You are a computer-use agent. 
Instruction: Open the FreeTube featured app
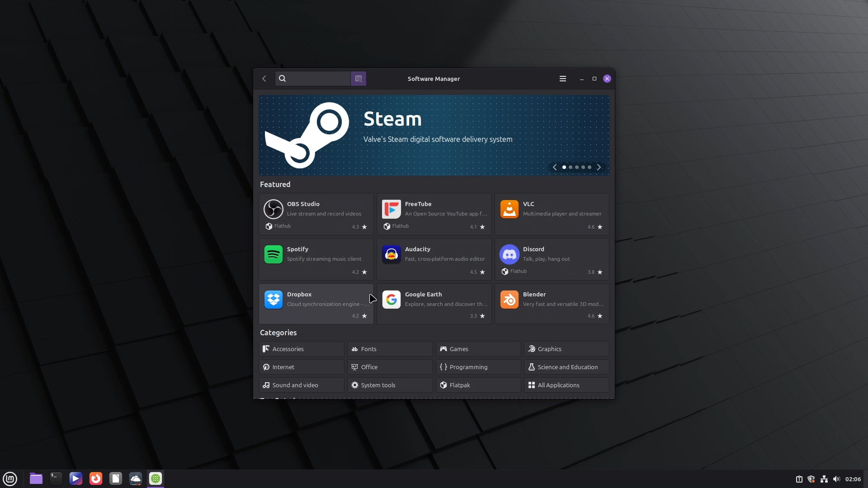pyautogui.click(x=434, y=214)
